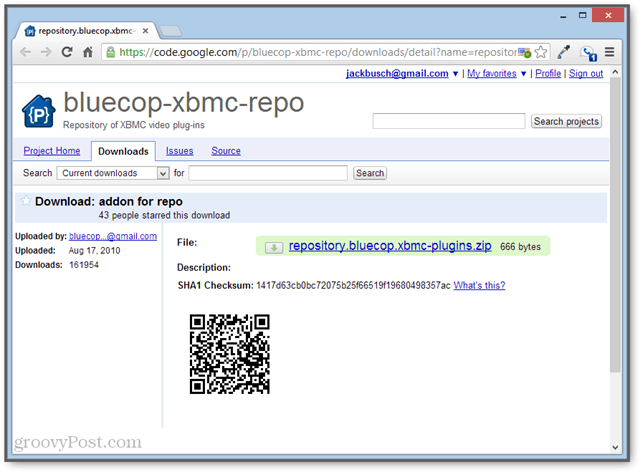Reload the page with the refresh icon

point(67,52)
